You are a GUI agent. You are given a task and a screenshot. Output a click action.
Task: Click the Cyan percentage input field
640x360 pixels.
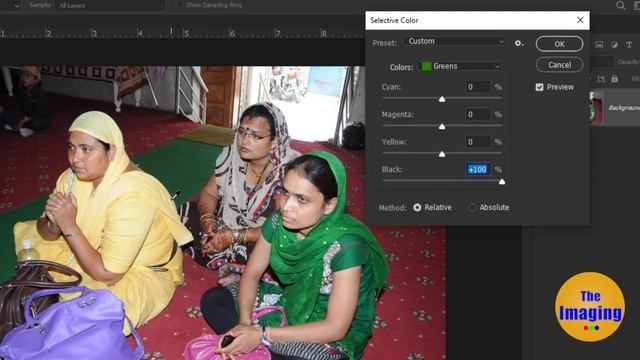tap(478, 87)
